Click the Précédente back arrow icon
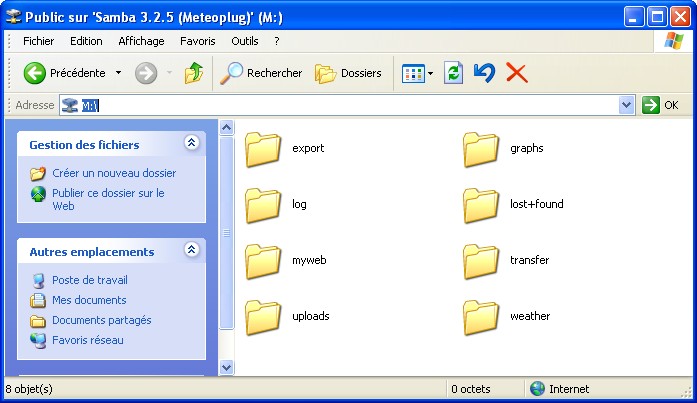The width and height of the screenshot is (697, 403). tap(35, 73)
